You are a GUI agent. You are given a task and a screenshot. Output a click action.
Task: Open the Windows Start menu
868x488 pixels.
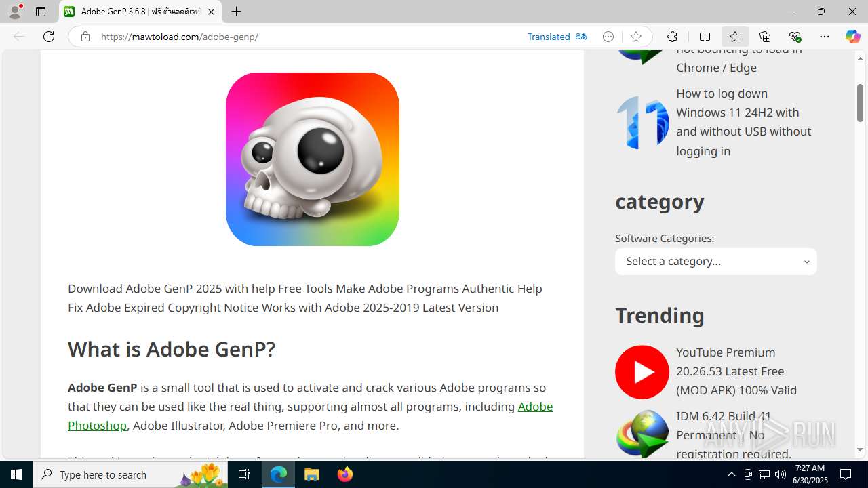(x=16, y=474)
